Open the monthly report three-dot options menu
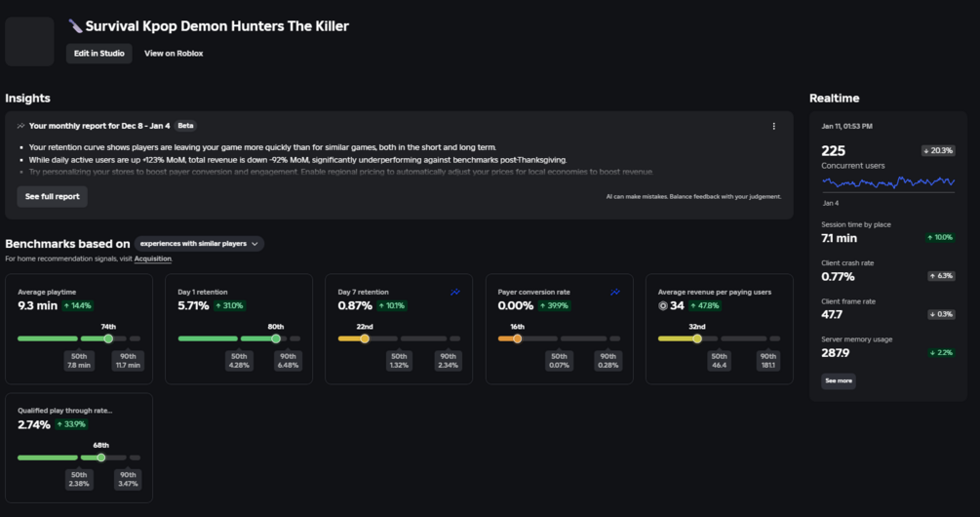The width and height of the screenshot is (980, 517). pyautogui.click(x=774, y=126)
